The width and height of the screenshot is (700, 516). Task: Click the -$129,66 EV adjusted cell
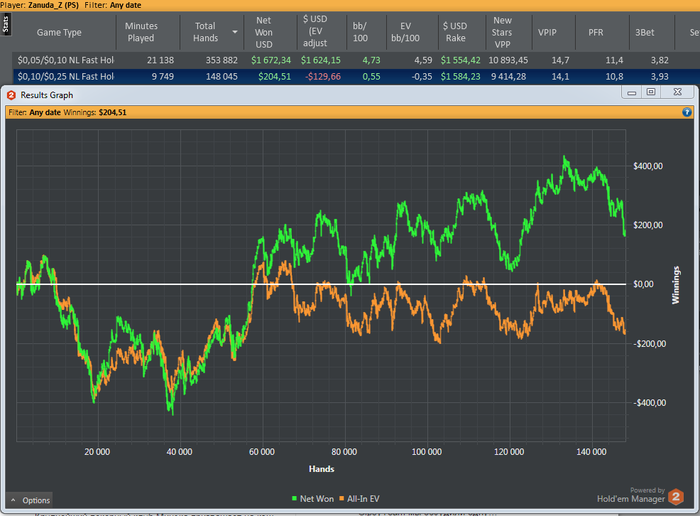tap(323, 77)
